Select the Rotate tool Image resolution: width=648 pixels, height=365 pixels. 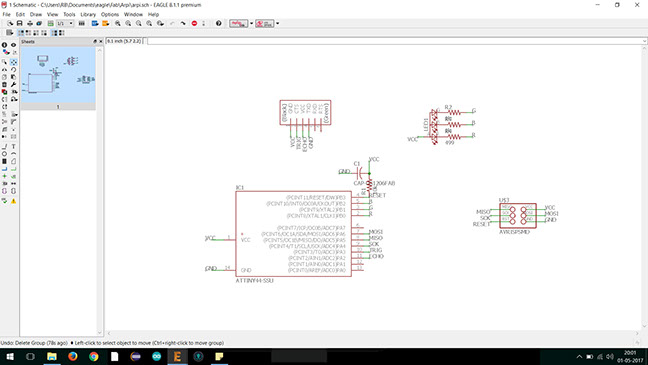(14, 69)
